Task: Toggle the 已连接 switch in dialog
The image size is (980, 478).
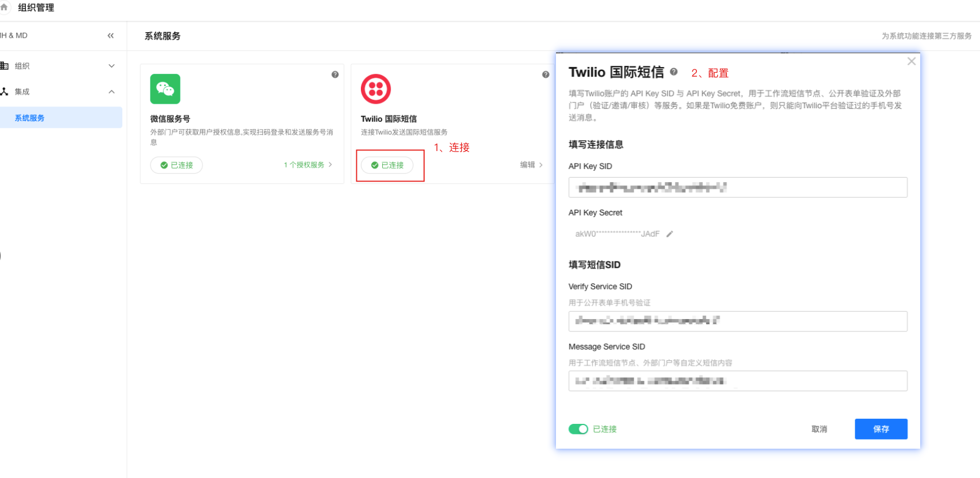Action: click(x=578, y=429)
